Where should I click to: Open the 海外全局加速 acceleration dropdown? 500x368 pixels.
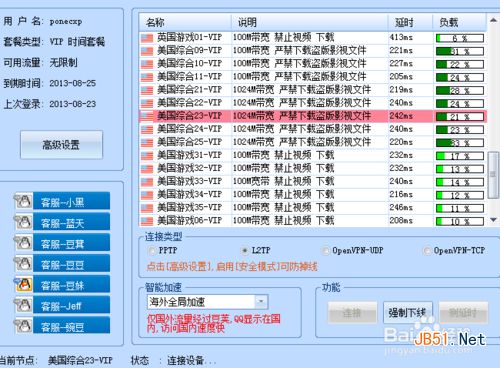[x=261, y=302]
